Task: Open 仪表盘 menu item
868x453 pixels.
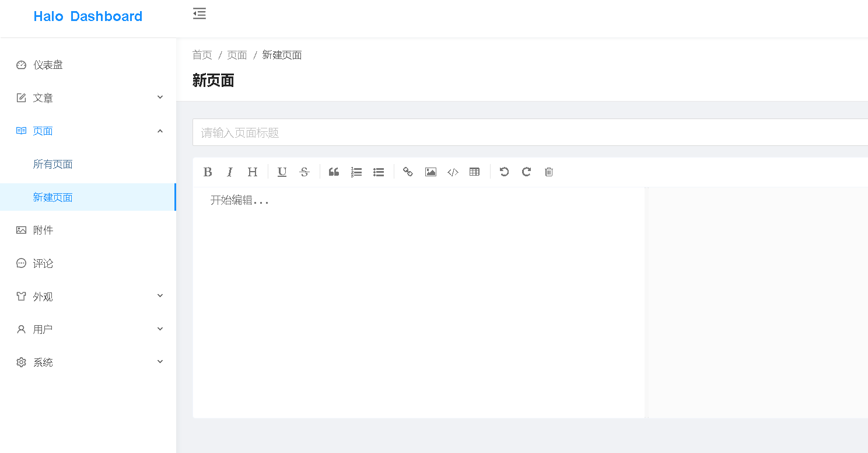Action: click(x=88, y=65)
